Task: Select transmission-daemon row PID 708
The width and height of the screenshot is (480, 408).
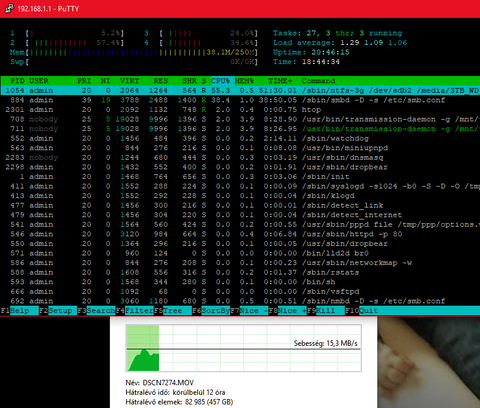Action: pyautogui.click(x=240, y=119)
